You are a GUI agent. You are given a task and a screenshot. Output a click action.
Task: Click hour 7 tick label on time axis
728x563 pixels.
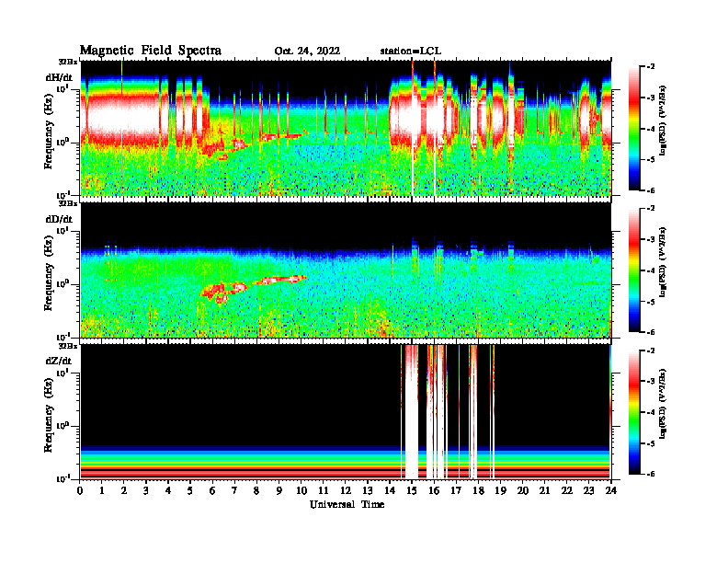tap(235, 491)
